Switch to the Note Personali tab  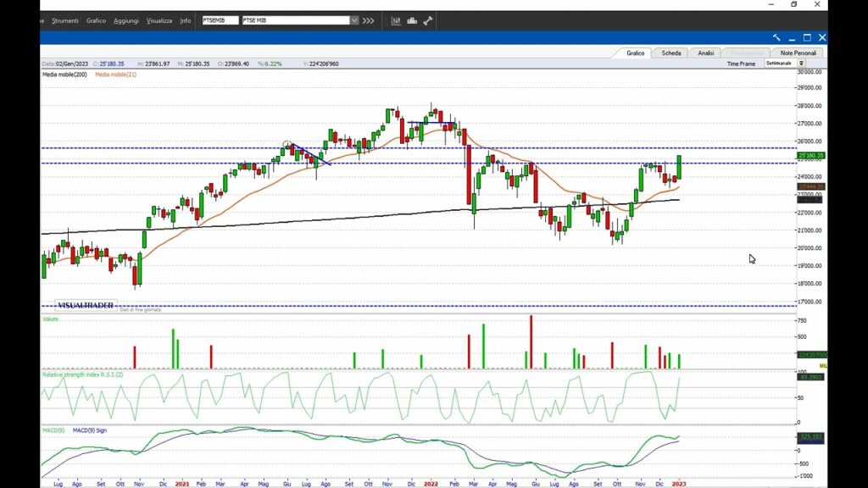pos(798,53)
